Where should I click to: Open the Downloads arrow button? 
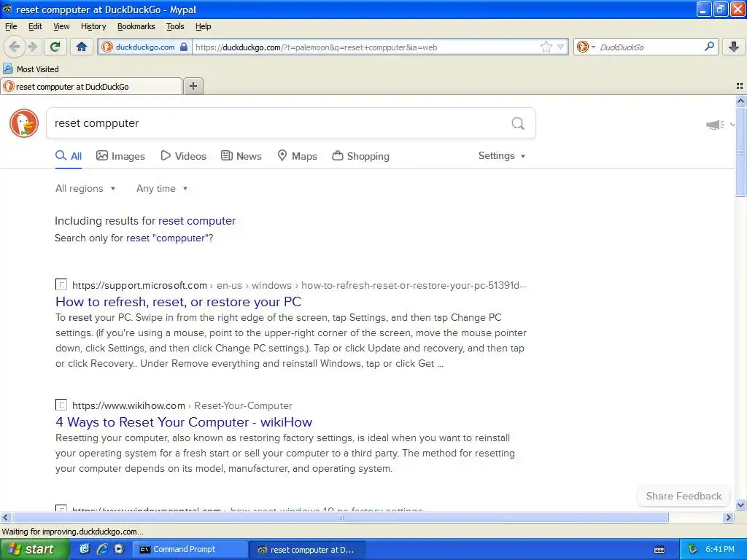point(734,47)
